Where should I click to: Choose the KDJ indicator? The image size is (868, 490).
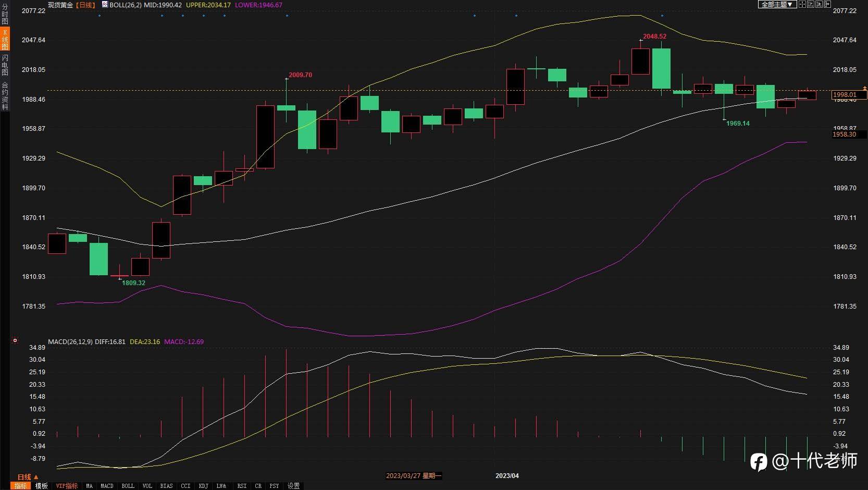pyautogui.click(x=203, y=486)
